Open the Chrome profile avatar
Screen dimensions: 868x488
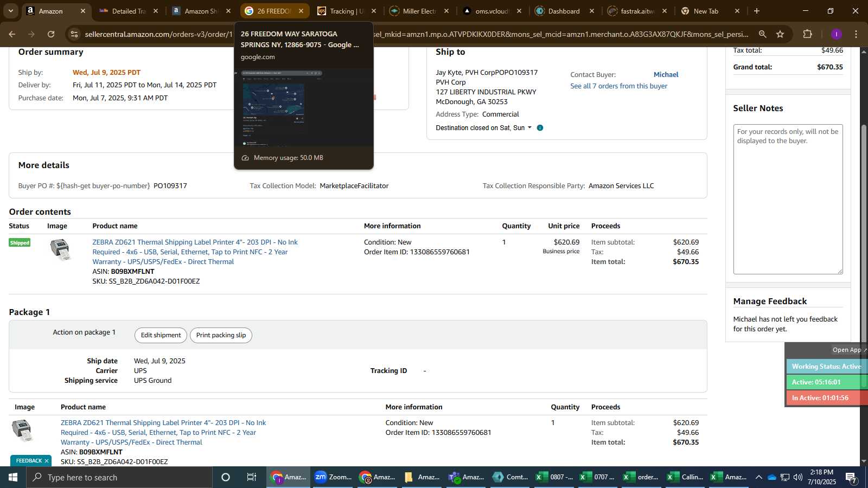pos(836,34)
